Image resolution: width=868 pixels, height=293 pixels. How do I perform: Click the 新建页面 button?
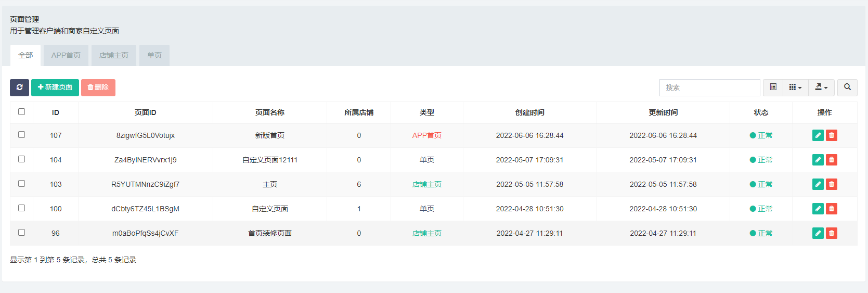pyautogui.click(x=55, y=87)
